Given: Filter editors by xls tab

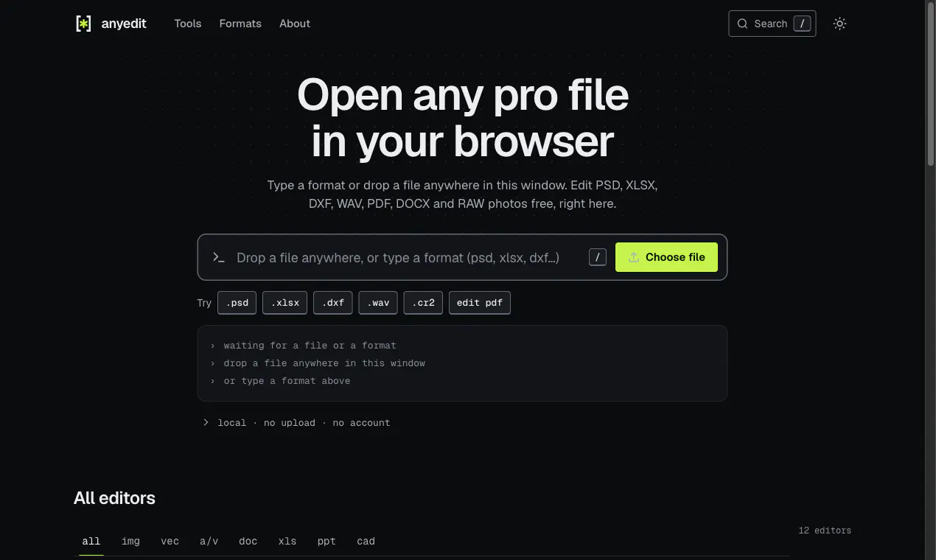Looking at the screenshot, I should pos(287,542).
